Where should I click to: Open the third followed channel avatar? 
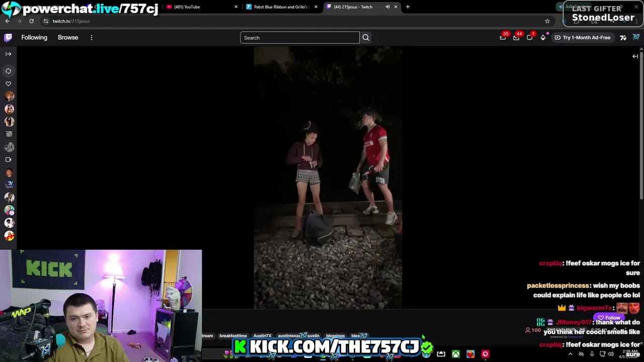[9, 122]
